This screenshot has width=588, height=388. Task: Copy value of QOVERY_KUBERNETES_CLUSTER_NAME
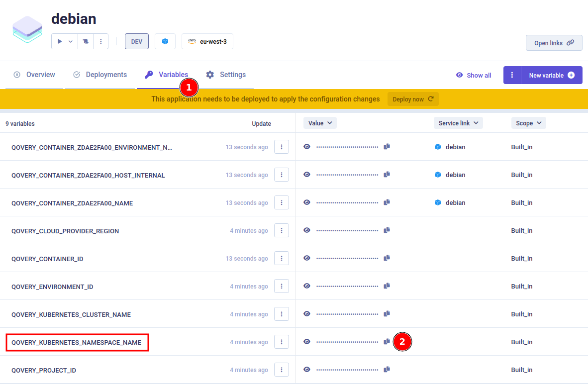click(x=387, y=313)
